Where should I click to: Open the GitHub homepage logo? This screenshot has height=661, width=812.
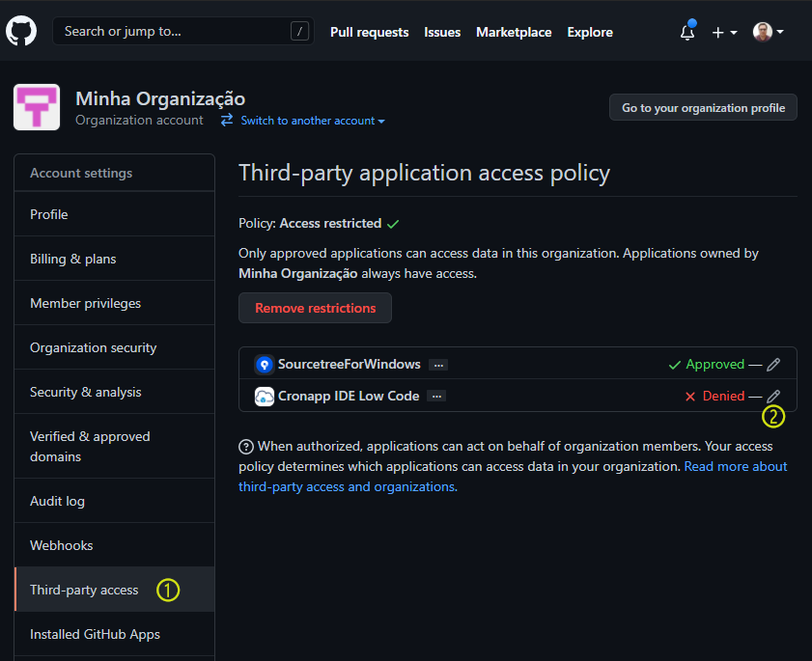click(21, 31)
